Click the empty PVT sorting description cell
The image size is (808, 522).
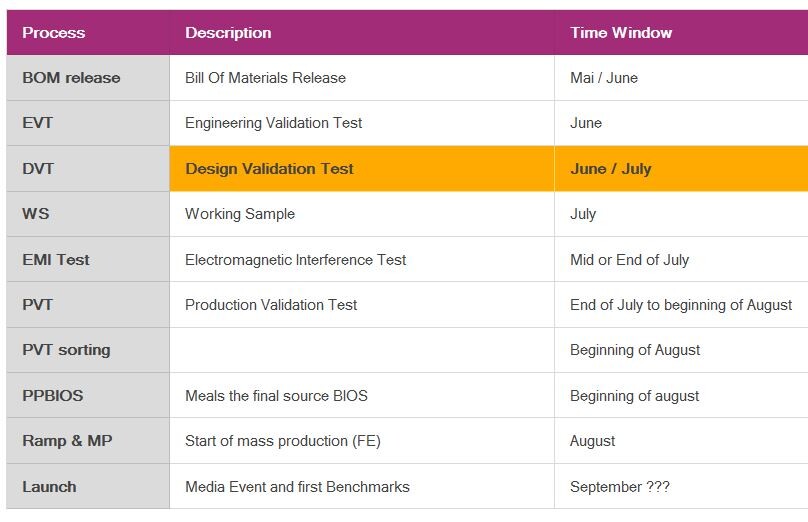(362, 350)
